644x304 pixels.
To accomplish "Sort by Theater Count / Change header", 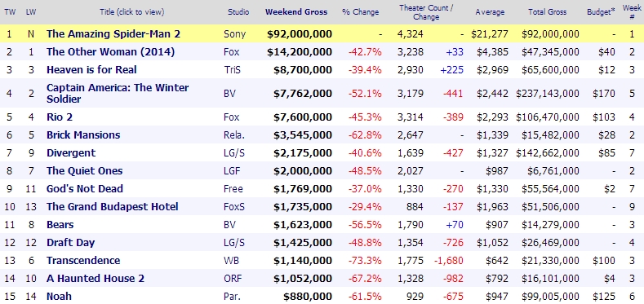I will coord(426,12).
